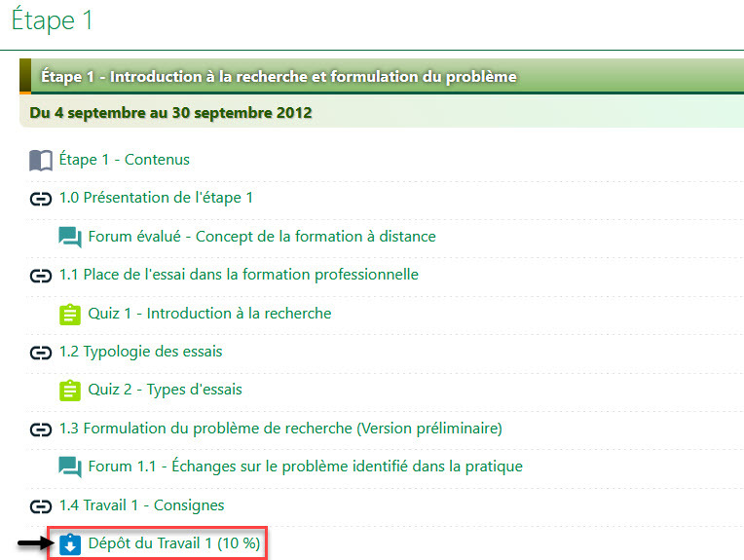
Task: Open Étape 1 - Contenus link
Action: click(124, 160)
